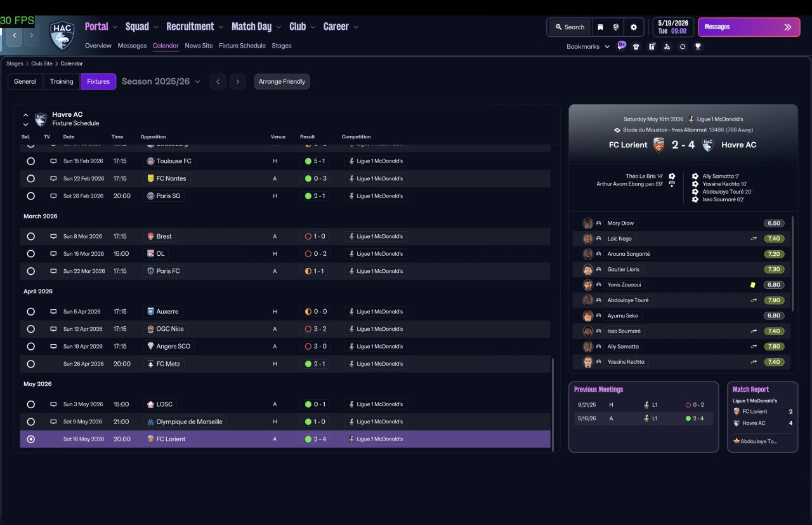812x525 pixels.
Task: Select the OL fixture radio button
Action: [x=30, y=254]
